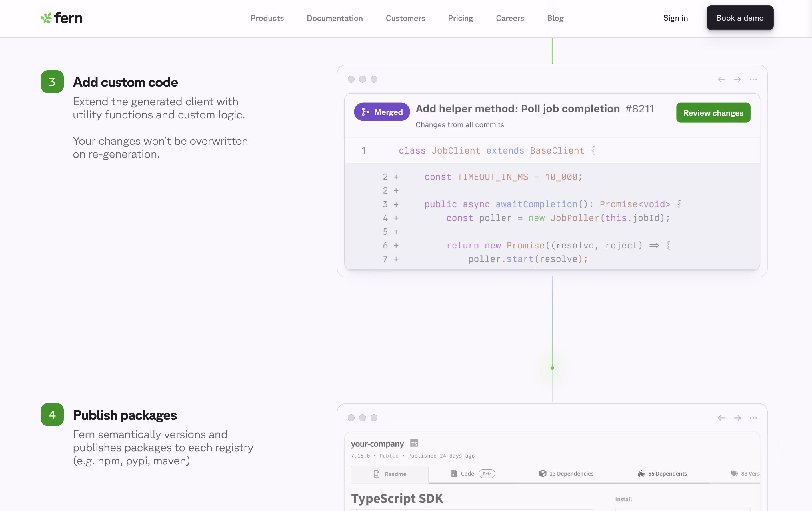This screenshot has width=812, height=511.
Task: Click the git merge icon in Merged badge
Action: point(365,112)
